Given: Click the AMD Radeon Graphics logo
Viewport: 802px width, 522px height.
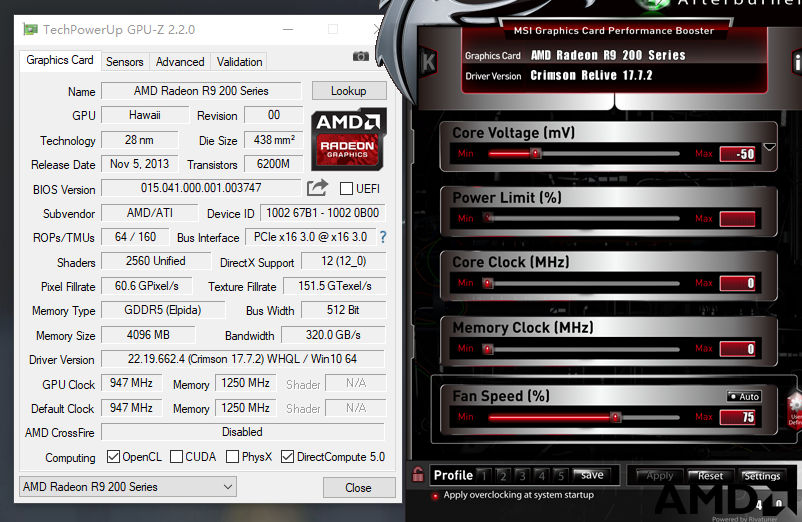Looking at the screenshot, I should (x=348, y=140).
